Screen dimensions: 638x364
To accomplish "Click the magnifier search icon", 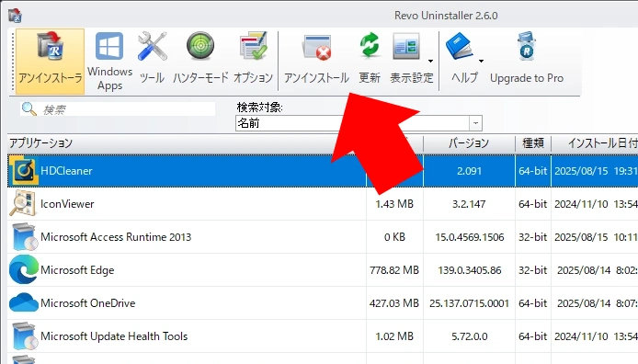I will pyautogui.click(x=28, y=108).
